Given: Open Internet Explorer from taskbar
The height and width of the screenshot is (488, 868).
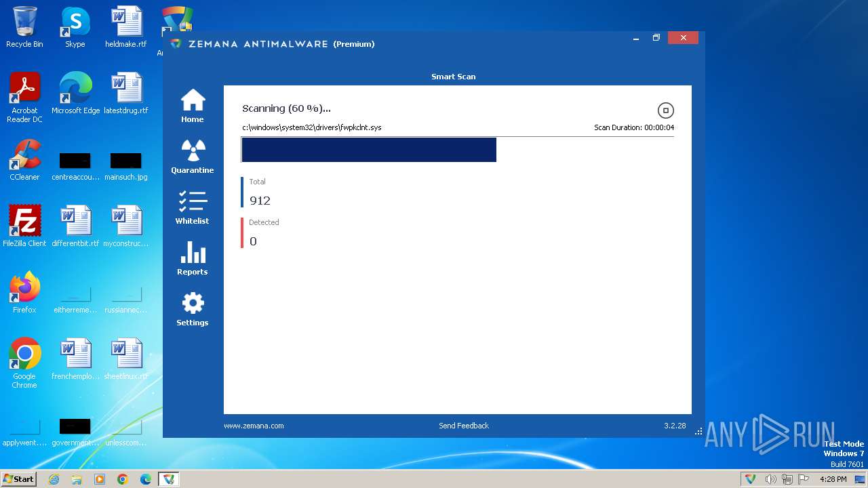Looking at the screenshot, I should click(x=54, y=479).
